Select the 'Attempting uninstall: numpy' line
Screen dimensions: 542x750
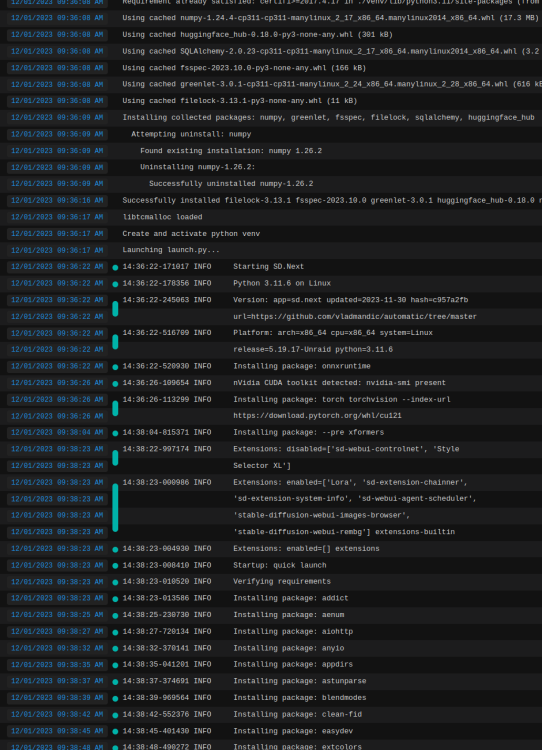coord(191,134)
